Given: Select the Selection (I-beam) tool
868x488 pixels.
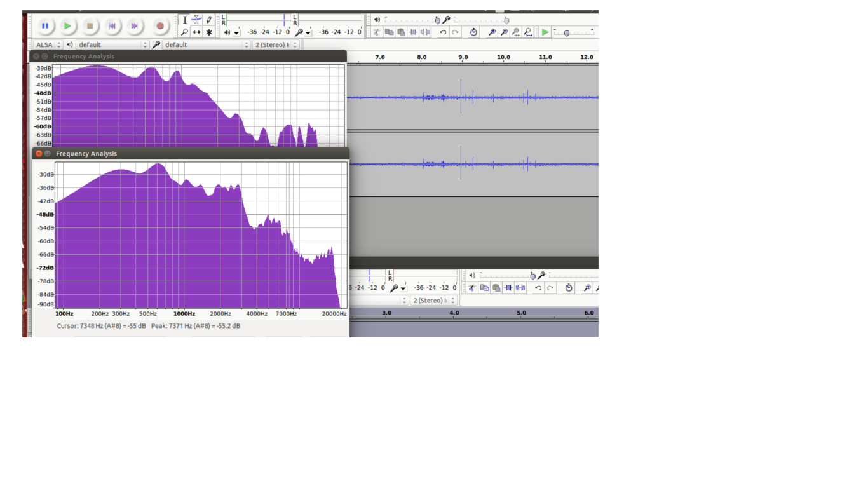Looking at the screenshot, I should click(184, 20).
